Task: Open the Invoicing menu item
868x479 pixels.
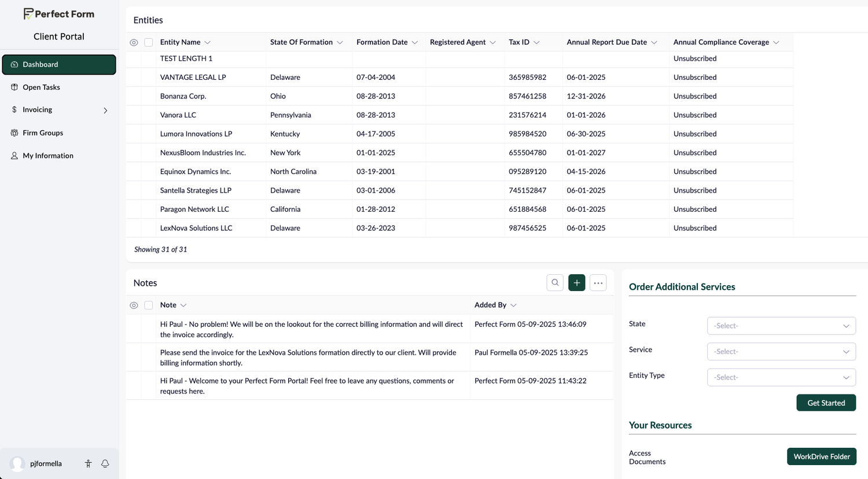Action: point(59,110)
